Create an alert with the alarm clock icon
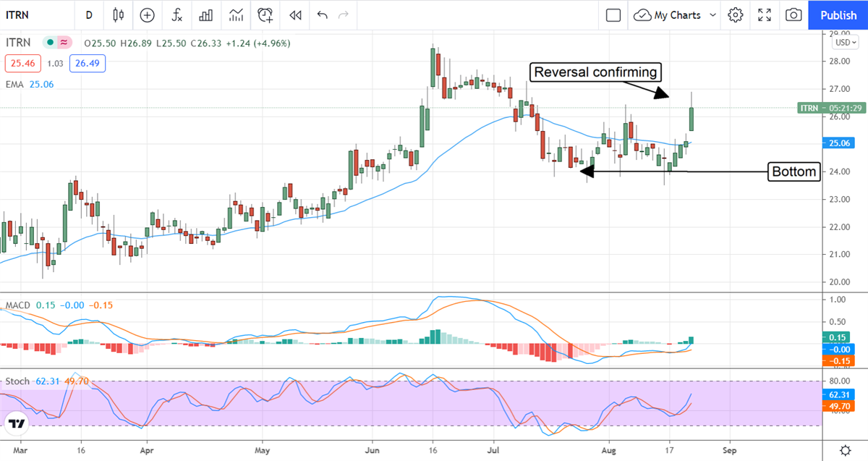Viewport: 868px width, 461px height. point(265,14)
